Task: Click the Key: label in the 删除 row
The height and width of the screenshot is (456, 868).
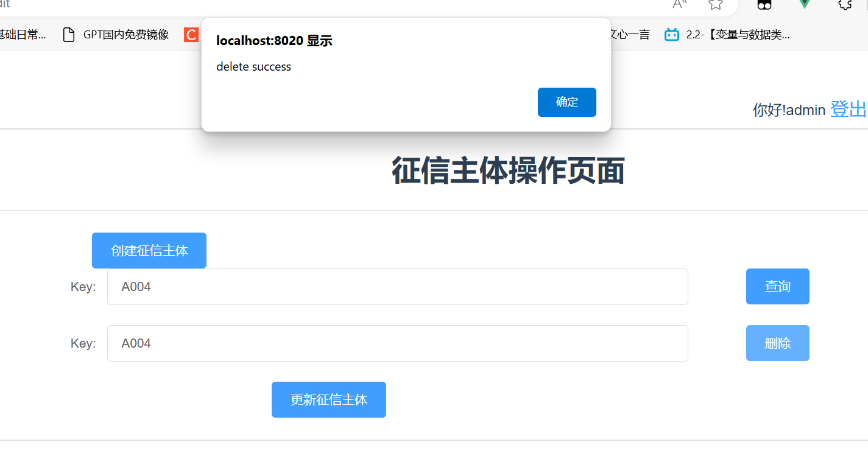Action: click(x=83, y=343)
